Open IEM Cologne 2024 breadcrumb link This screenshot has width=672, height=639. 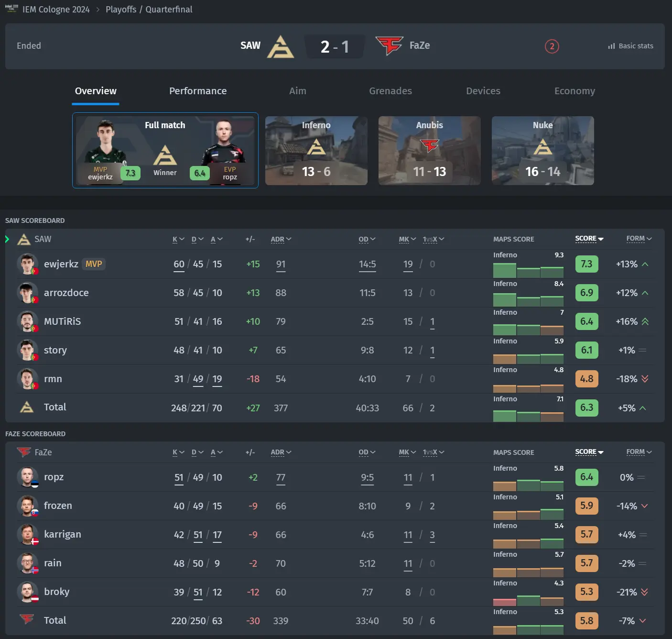56,10
